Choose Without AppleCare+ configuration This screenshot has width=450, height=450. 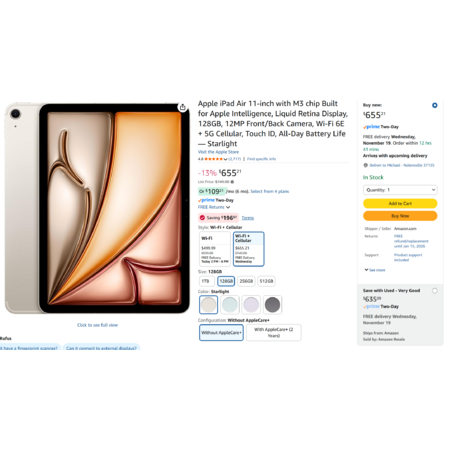(x=221, y=333)
